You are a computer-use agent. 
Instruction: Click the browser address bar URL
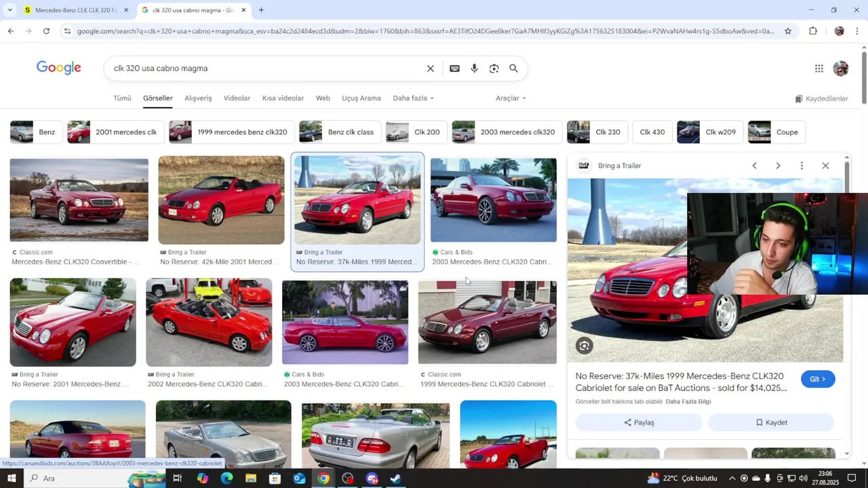tap(425, 31)
